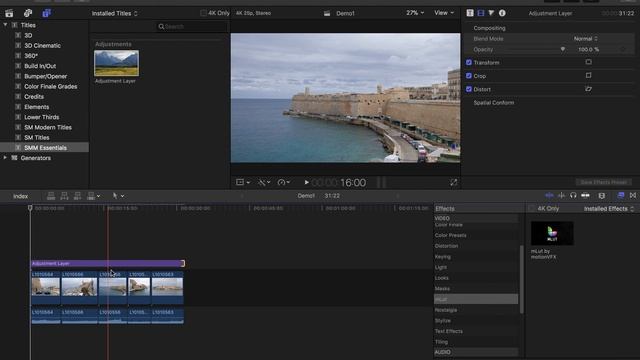The image size is (640, 360).
Task: Open enhancement wand dropdown
Action: click(264, 182)
